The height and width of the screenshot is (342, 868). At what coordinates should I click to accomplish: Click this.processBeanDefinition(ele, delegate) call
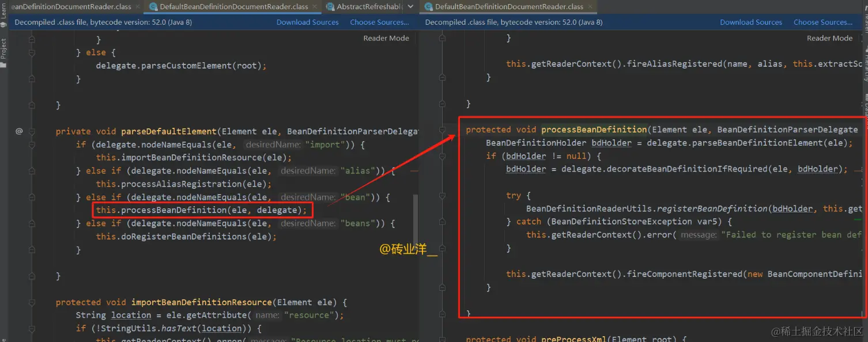(x=202, y=210)
